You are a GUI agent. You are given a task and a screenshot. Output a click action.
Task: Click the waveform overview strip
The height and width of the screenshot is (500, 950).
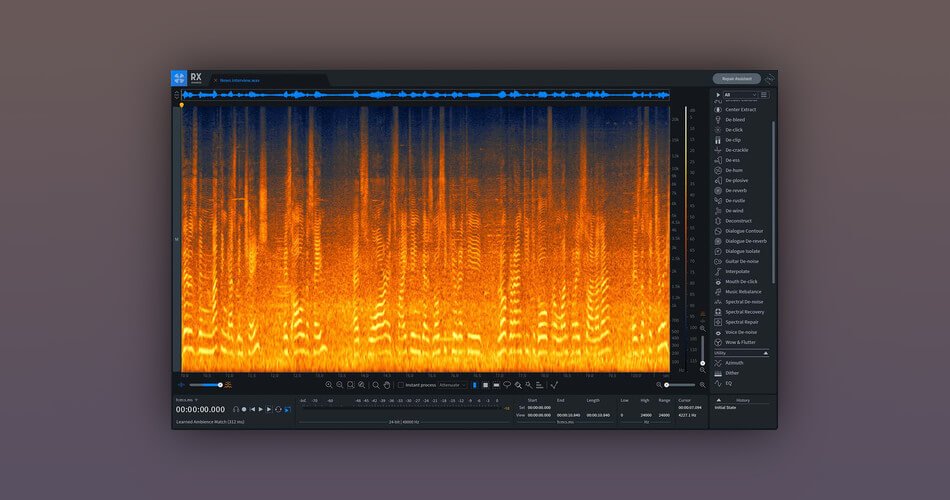click(426, 95)
